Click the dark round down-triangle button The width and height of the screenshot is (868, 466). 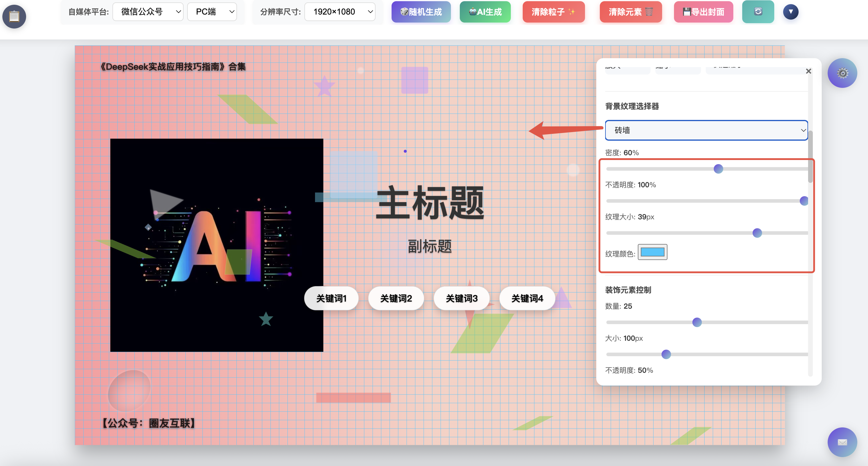[791, 12]
